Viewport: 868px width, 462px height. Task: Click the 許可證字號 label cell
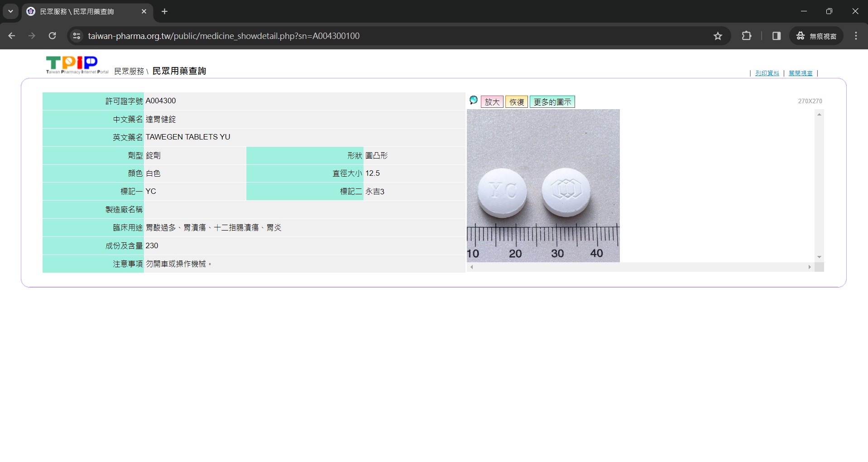click(x=93, y=101)
